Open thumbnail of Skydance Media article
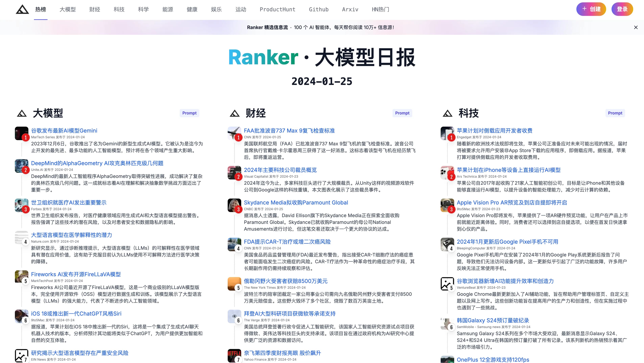This screenshot has height=363, width=644. tap(234, 205)
